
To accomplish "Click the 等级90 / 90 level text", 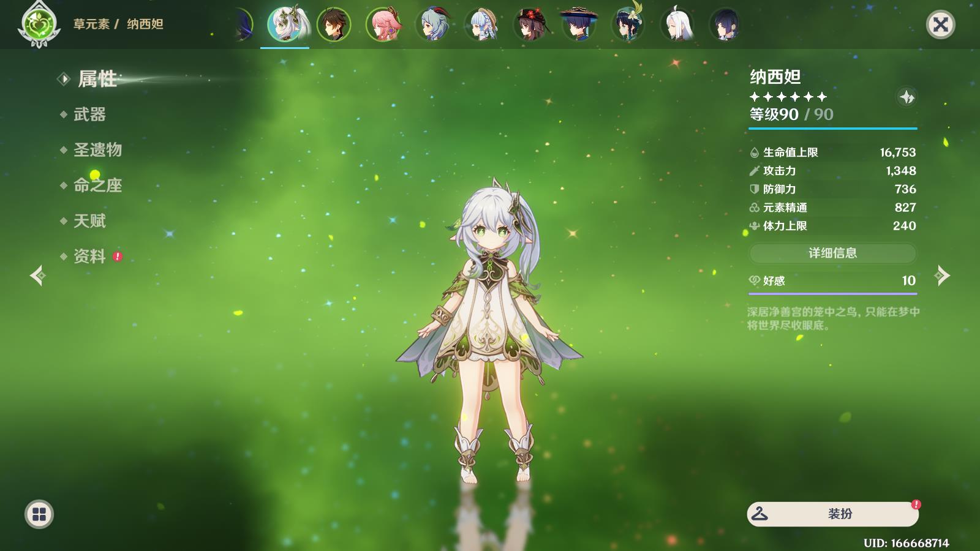I will [791, 114].
